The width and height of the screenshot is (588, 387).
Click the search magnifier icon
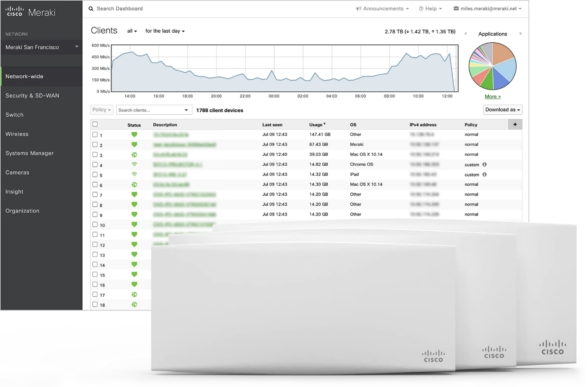pyautogui.click(x=91, y=9)
